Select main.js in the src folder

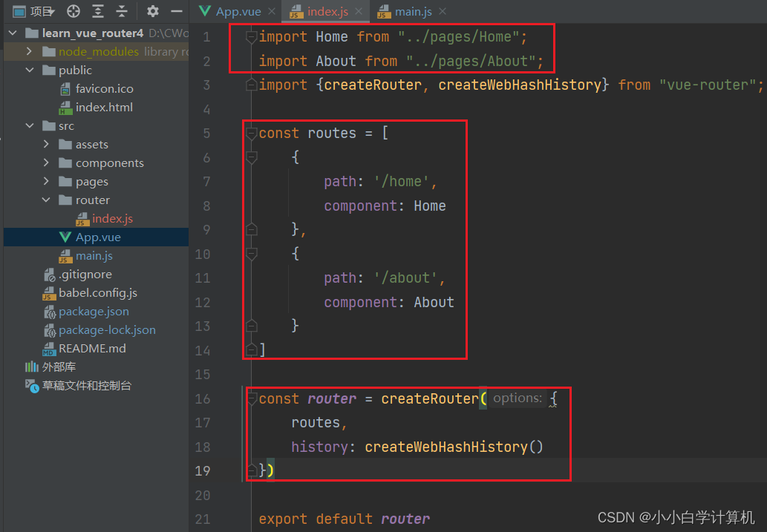94,256
